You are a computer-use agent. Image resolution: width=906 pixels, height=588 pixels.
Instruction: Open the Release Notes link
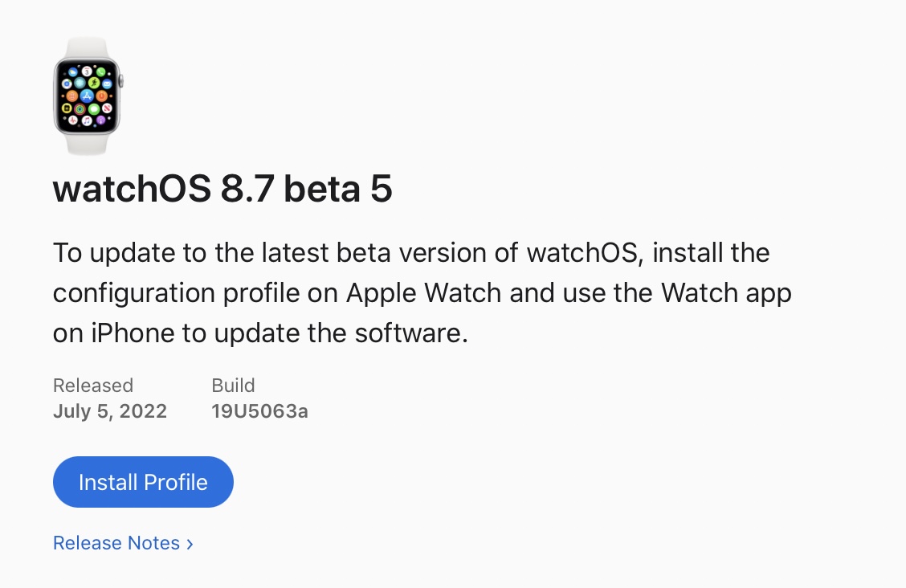click(116, 543)
